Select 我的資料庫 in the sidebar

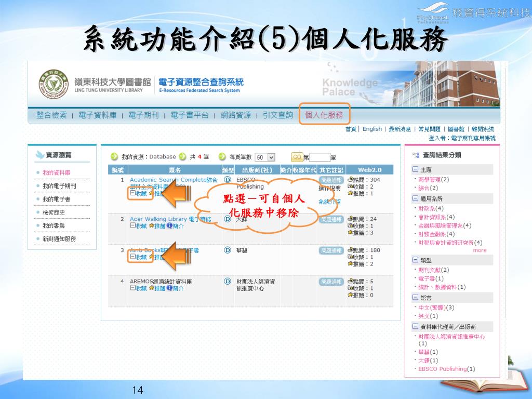[56, 172]
